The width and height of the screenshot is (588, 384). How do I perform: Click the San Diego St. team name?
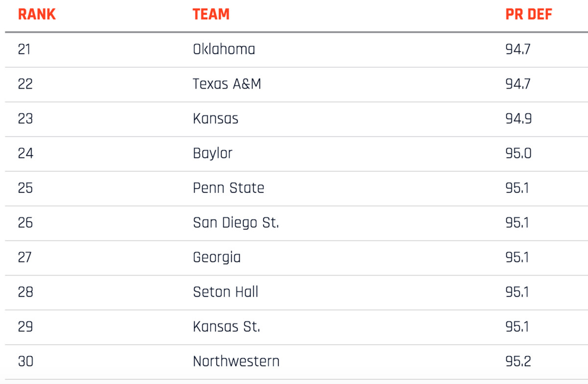point(236,223)
